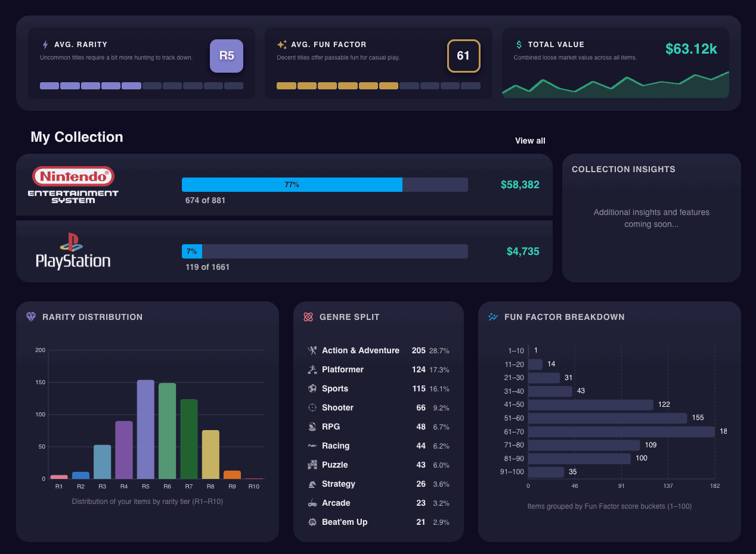This screenshot has height=554, width=756.
Task: Click the sparkles Avg. Fun Factor icon
Action: [x=281, y=44]
